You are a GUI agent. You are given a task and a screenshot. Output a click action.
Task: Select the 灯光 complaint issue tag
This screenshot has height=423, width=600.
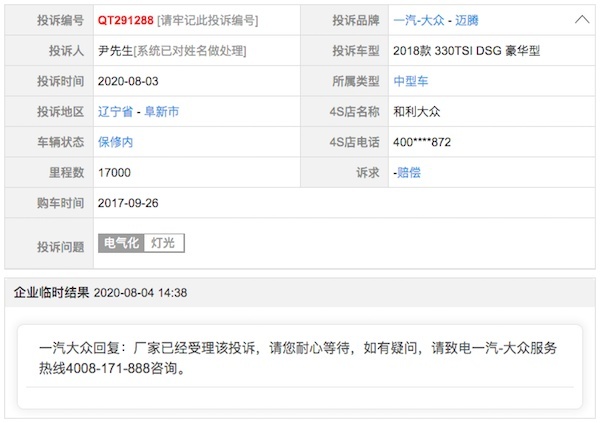click(x=164, y=243)
